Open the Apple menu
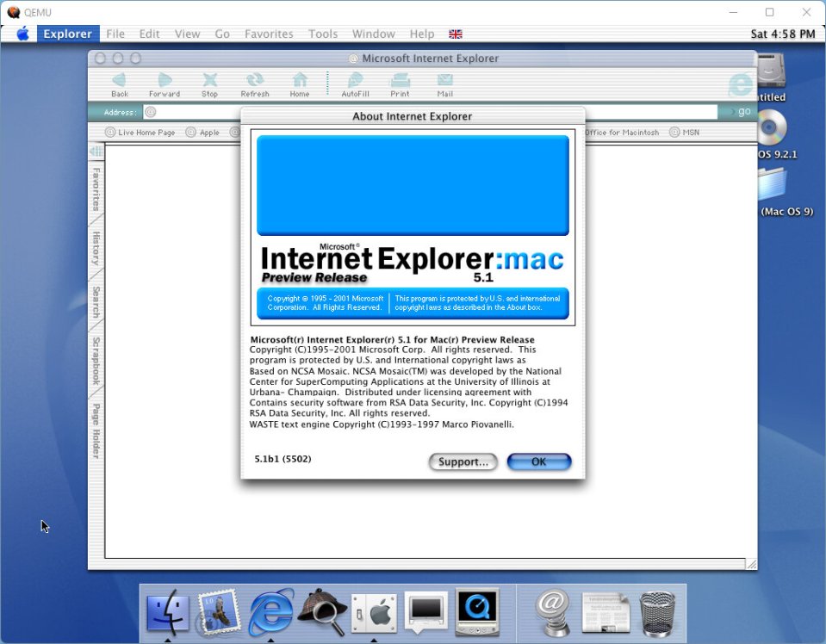This screenshot has height=644, width=826. (22, 34)
